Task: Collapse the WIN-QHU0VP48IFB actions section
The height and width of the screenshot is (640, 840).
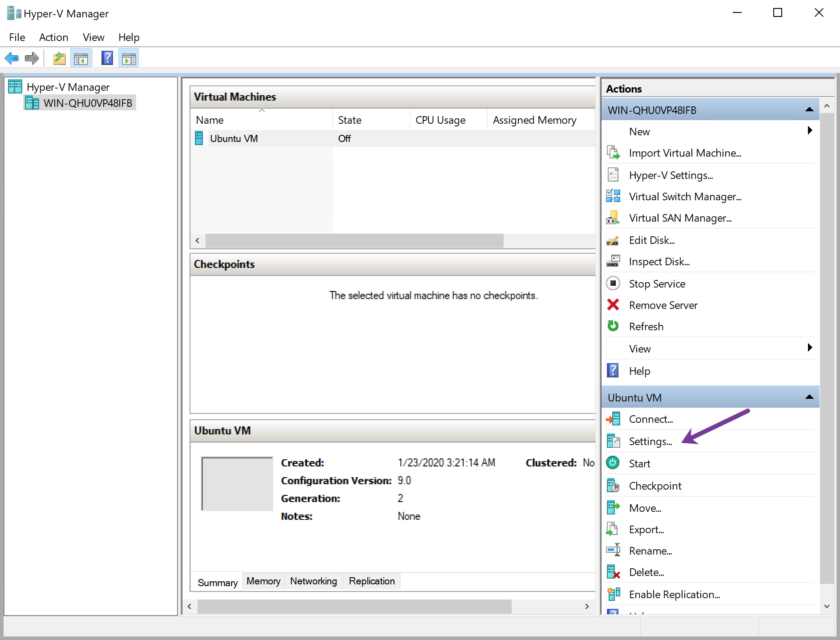Action: point(809,110)
